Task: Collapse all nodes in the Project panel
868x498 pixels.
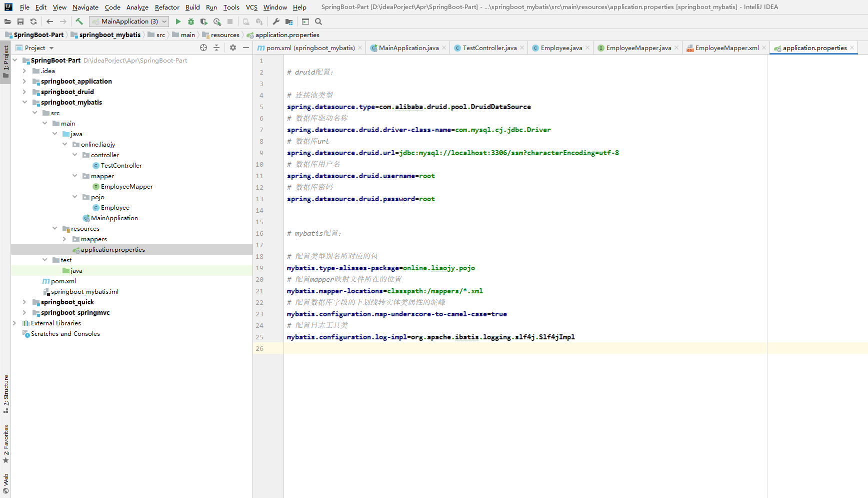Action: [x=216, y=48]
